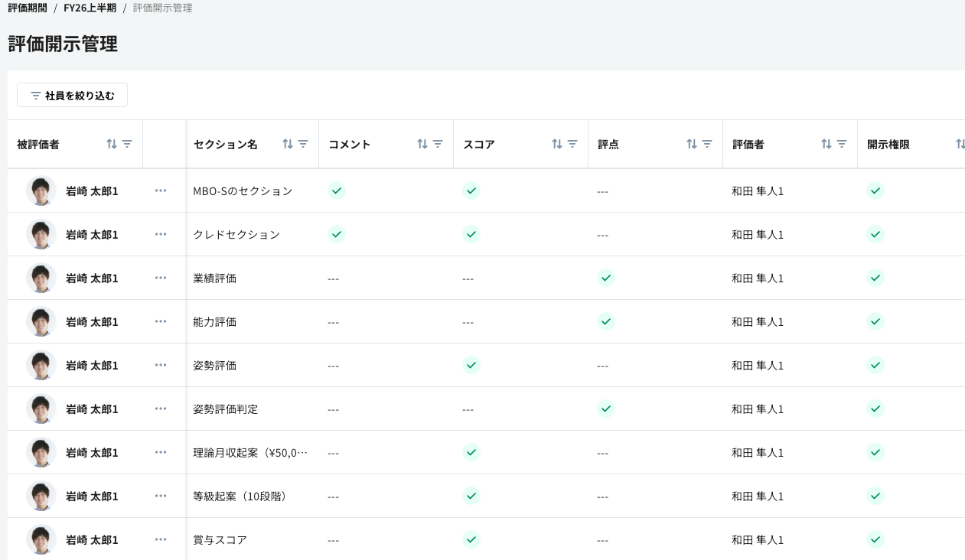Go to FY26上半期 breadcrumb

[x=90, y=8]
